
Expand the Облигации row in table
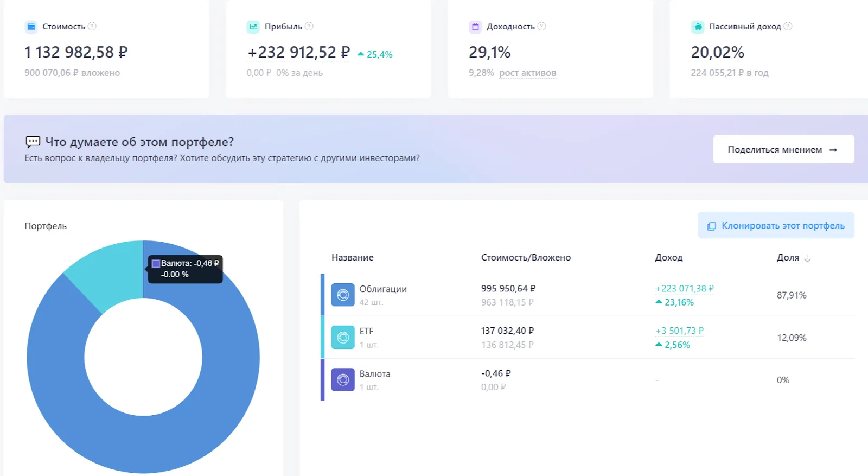coord(588,295)
